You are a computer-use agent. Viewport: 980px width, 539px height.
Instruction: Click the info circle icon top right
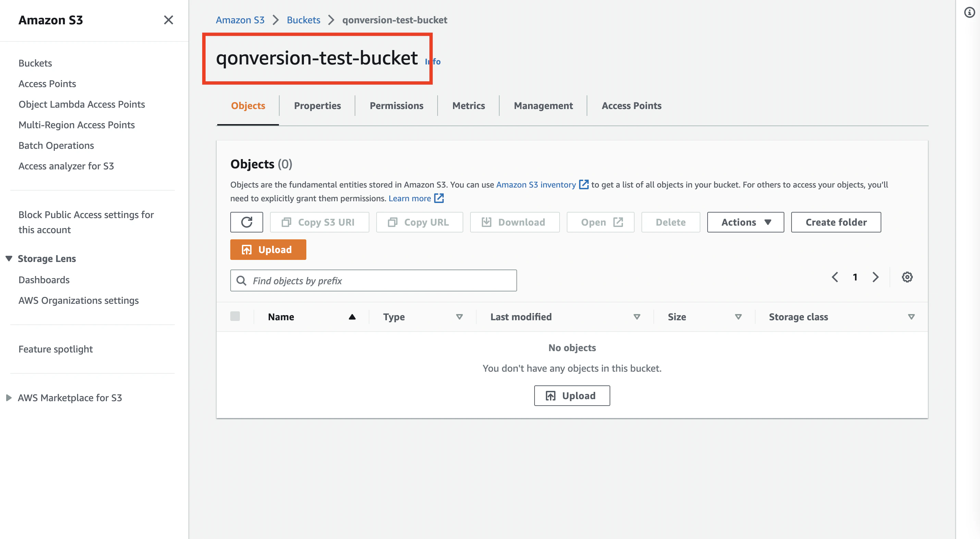(969, 13)
